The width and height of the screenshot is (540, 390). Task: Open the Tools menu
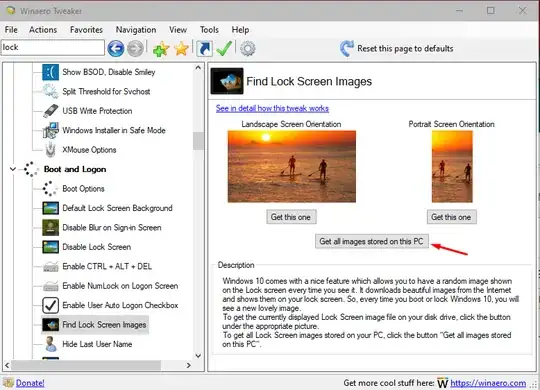click(209, 30)
